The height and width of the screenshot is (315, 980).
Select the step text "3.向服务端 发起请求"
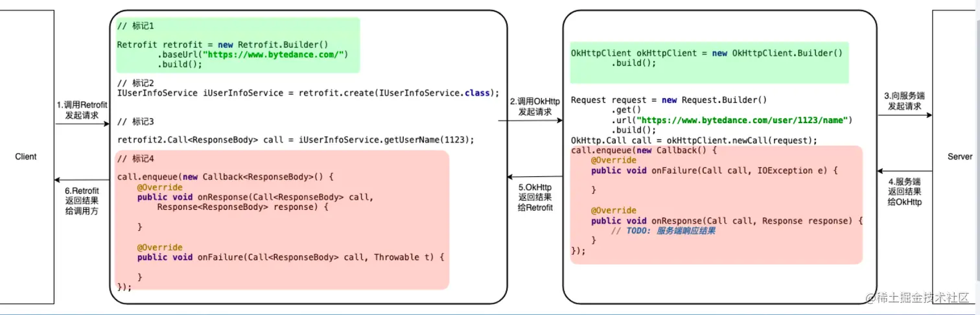(904, 100)
